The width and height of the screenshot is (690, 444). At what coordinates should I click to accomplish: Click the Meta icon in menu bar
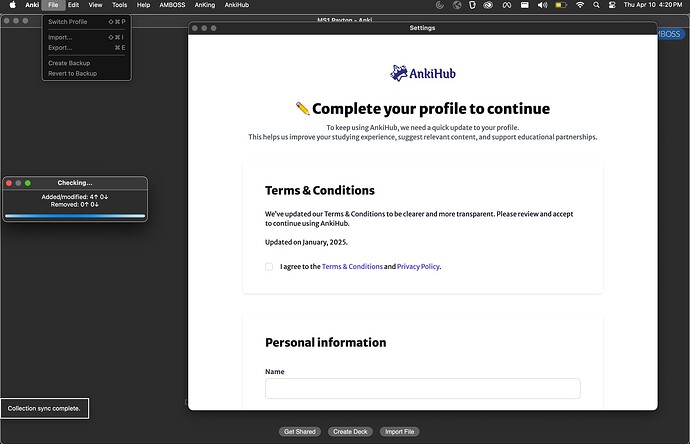[506, 5]
